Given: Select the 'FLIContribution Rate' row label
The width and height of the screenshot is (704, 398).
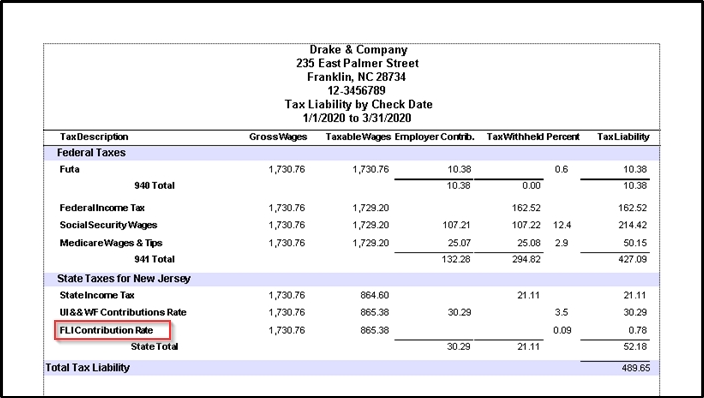Looking at the screenshot, I should tap(106, 330).
